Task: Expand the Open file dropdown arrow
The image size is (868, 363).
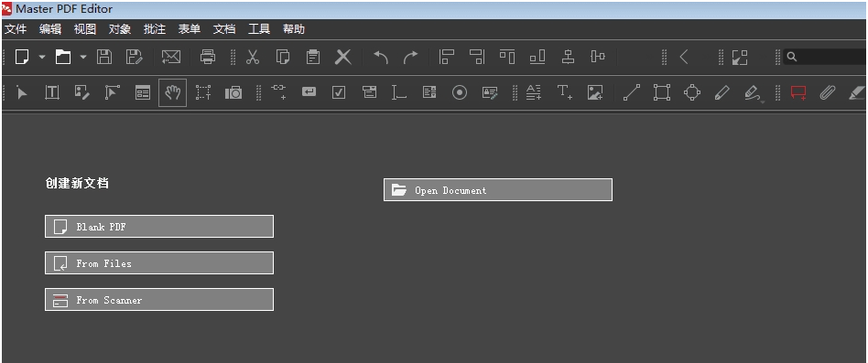Action: pyautogui.click(x=83, y=57)
